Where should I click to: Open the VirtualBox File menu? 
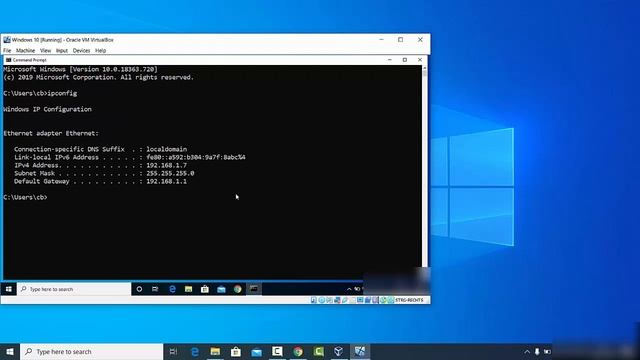(x=7, y=51)
